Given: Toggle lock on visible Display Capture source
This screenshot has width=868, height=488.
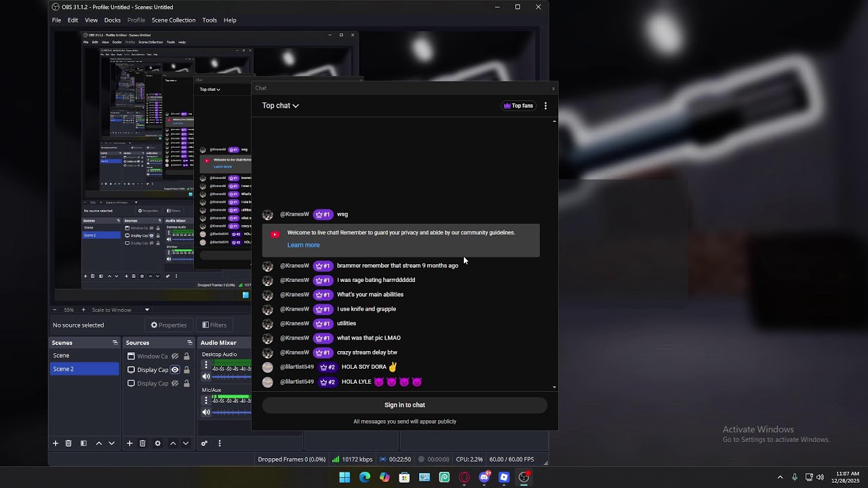Looking at the screenshot, I should coord(186,370).
